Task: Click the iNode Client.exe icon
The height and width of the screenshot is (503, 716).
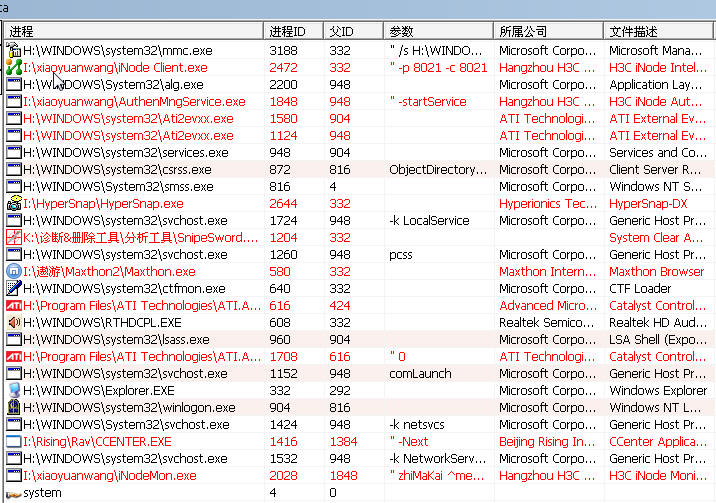Action: pos(14,68)
